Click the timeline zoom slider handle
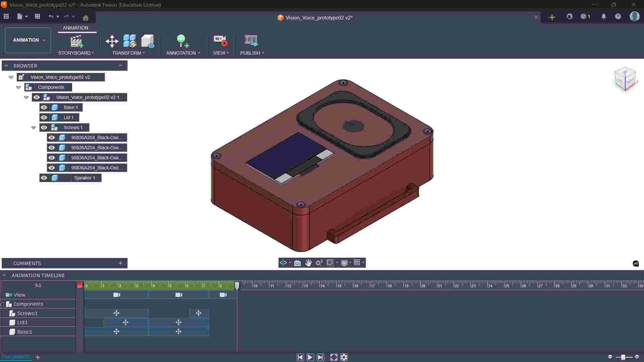The width and height of the screenshot is (644, 362). (x=623, y=357)
